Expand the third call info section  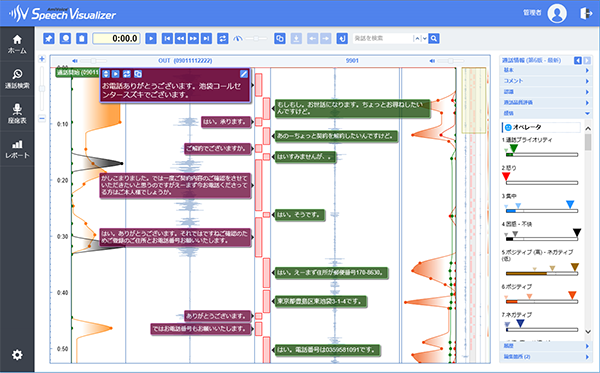coord(546,92)
